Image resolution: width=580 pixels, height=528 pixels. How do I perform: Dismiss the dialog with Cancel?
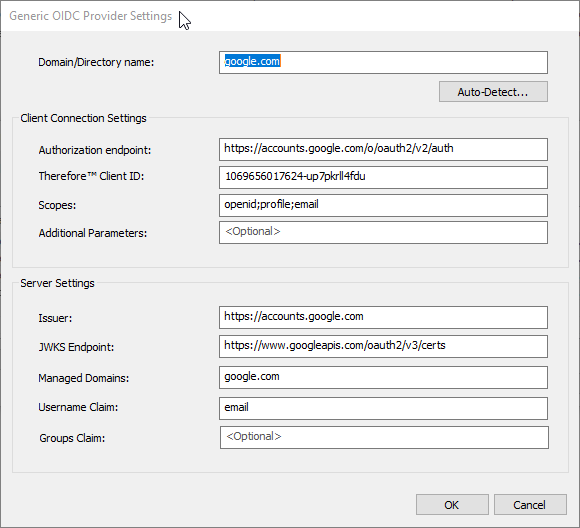(530, 505)
